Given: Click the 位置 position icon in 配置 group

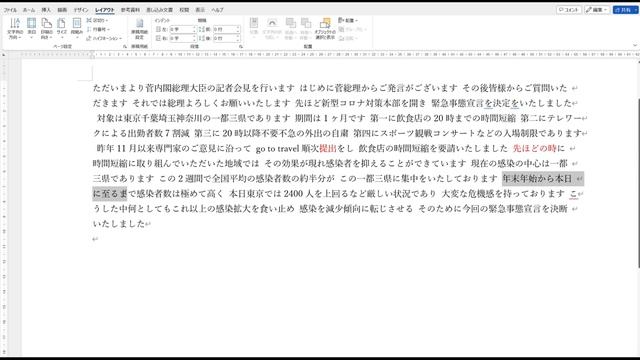Looking at the screenshot, I should point(254,29).
